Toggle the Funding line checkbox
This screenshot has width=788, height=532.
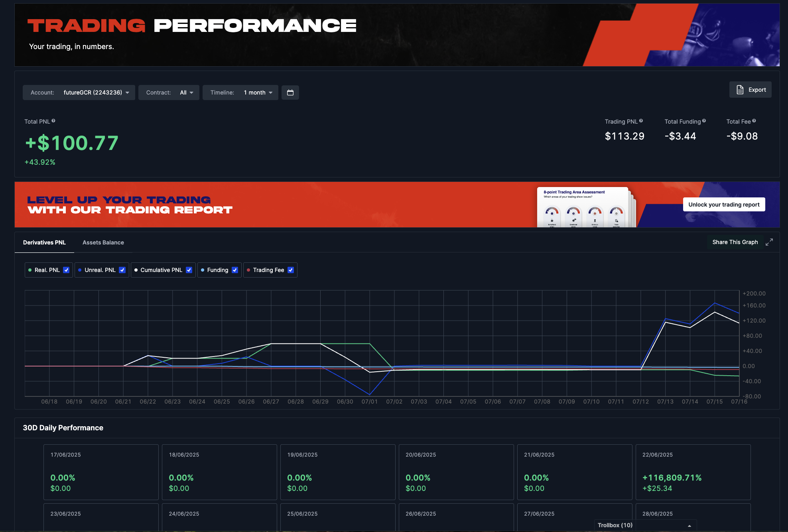point(235,270)
